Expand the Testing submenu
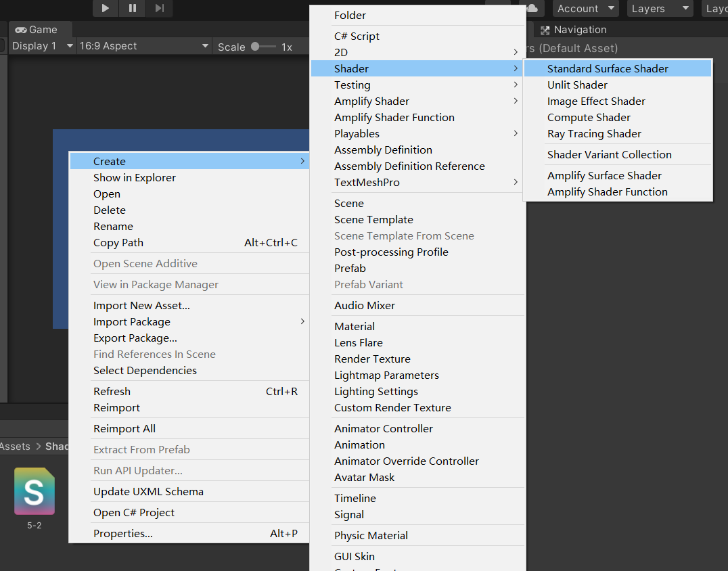This screenshot has width=728, height=571. pyautogui.click(x=418, y=85)
